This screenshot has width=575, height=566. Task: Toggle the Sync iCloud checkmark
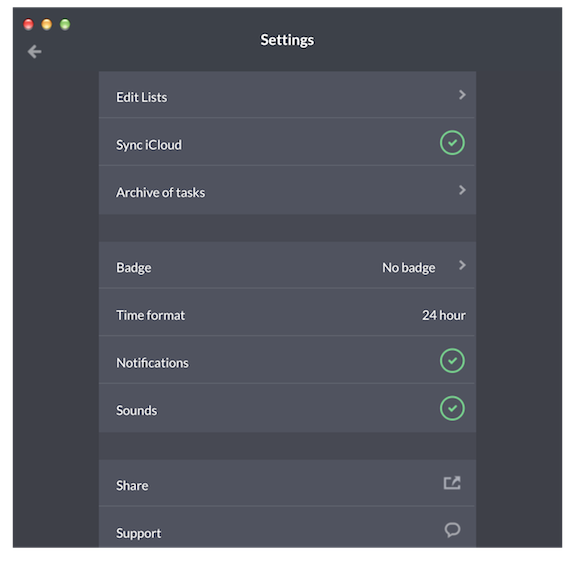click(452, 143)
